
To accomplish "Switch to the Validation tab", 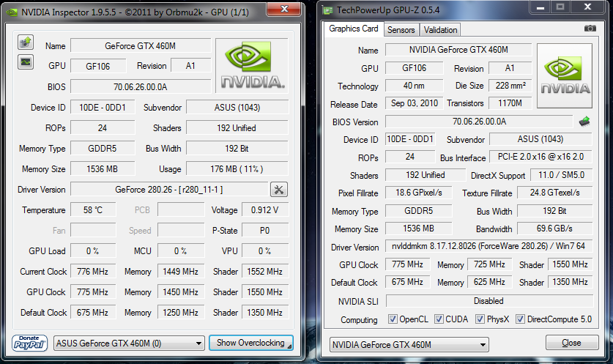I will tap(440, 30).
